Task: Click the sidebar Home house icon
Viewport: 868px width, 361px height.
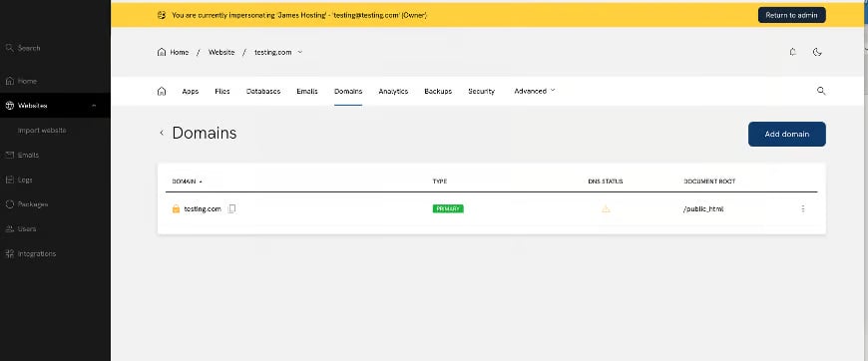Action: click(x=9, y=81)
